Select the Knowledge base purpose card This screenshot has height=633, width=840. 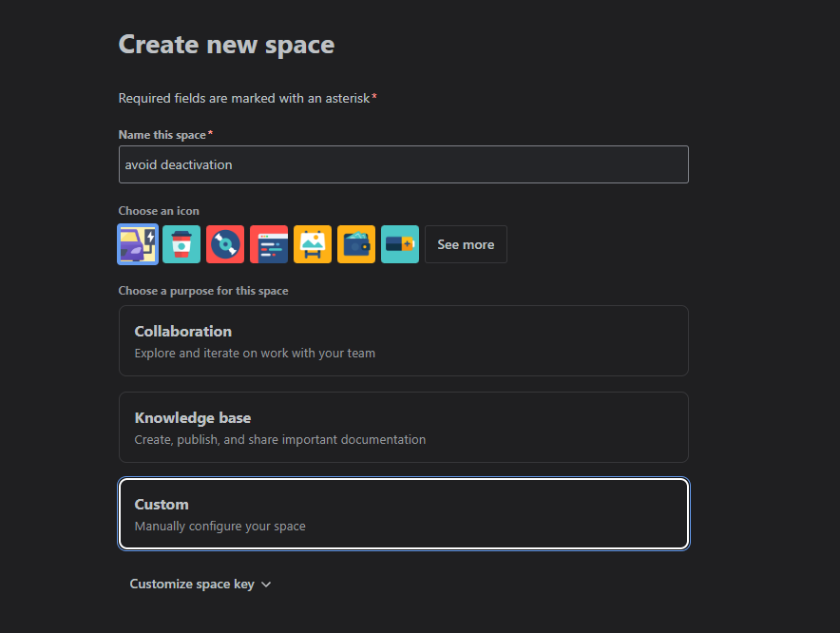(404, 427)
